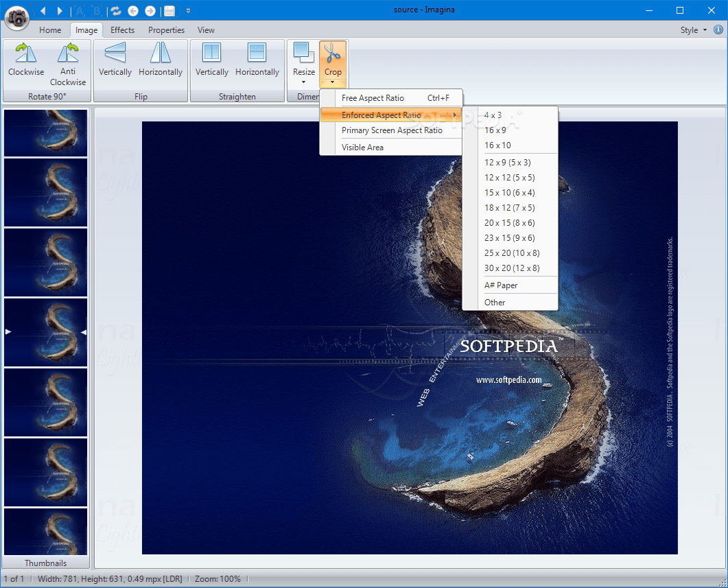Select the thumbnail marked with white arrows
The width and height of the screenshot is (728, 588).
45,332
